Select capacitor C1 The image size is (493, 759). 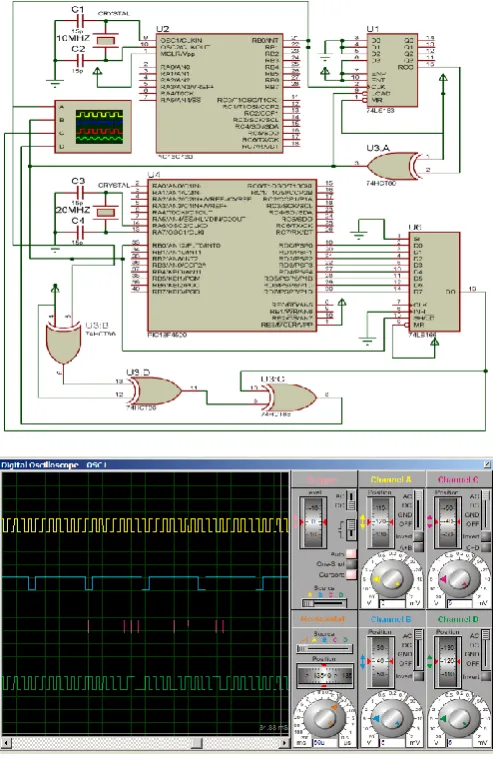click(80, 20)
